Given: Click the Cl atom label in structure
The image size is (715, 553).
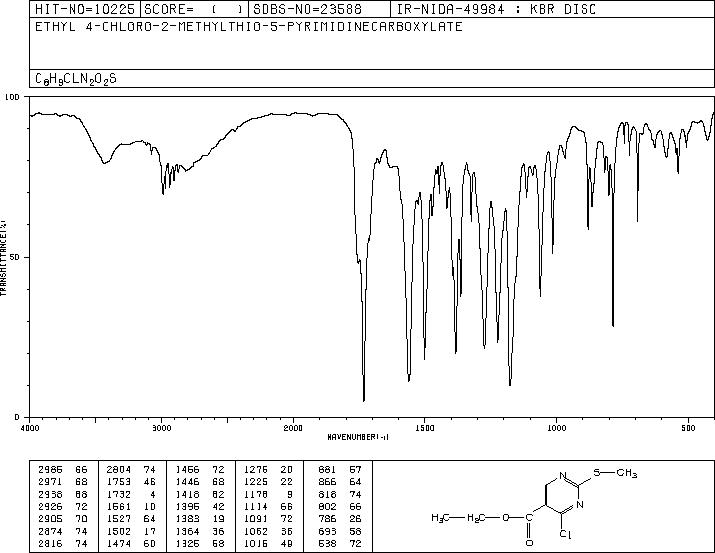Looking at the screenshot, I should click(565, 534).
